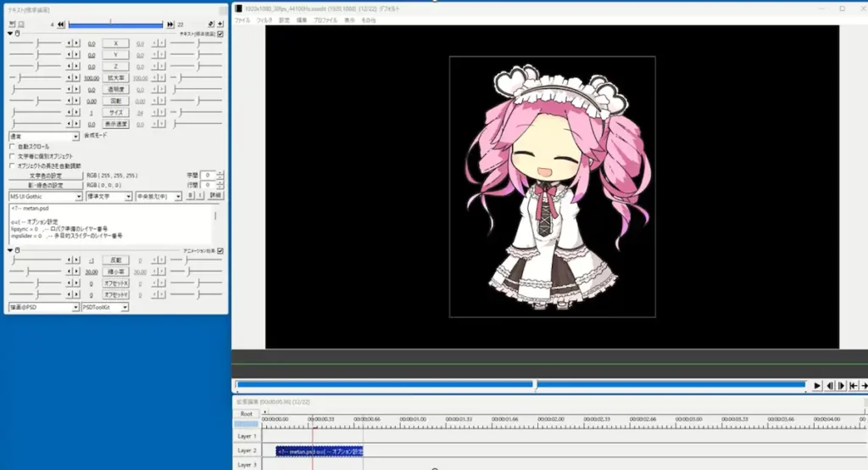Open the 設定 menu

[x=284, y=20]
